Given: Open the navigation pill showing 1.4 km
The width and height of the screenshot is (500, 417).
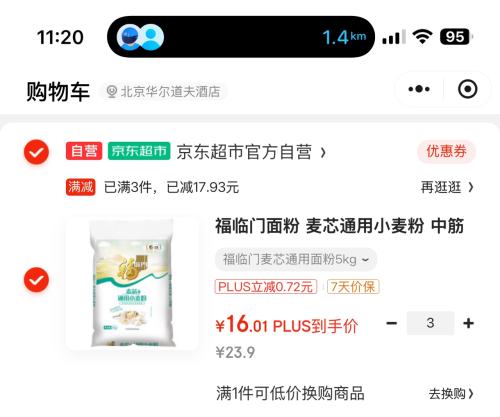Looking at the screenshot, I should pyautogui.click(x=241, y=37).
